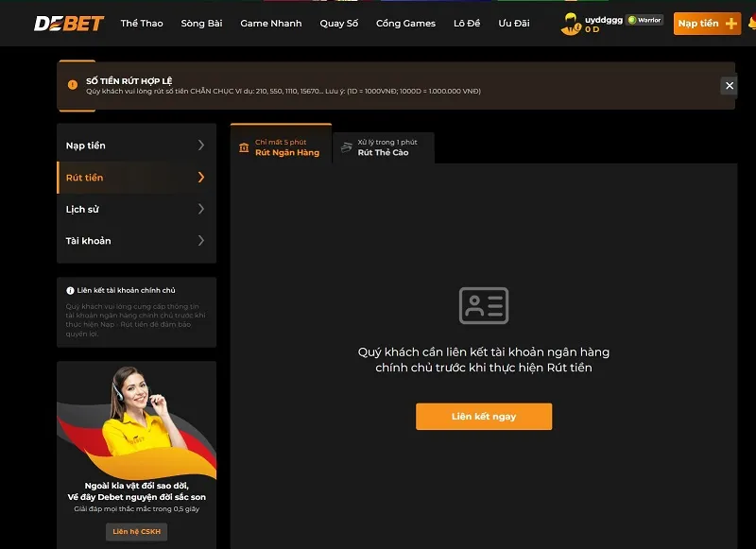Screen dimensions: 756x549
Task: Open Thể Thao in the top menu
Action: (x=142, y=24)
